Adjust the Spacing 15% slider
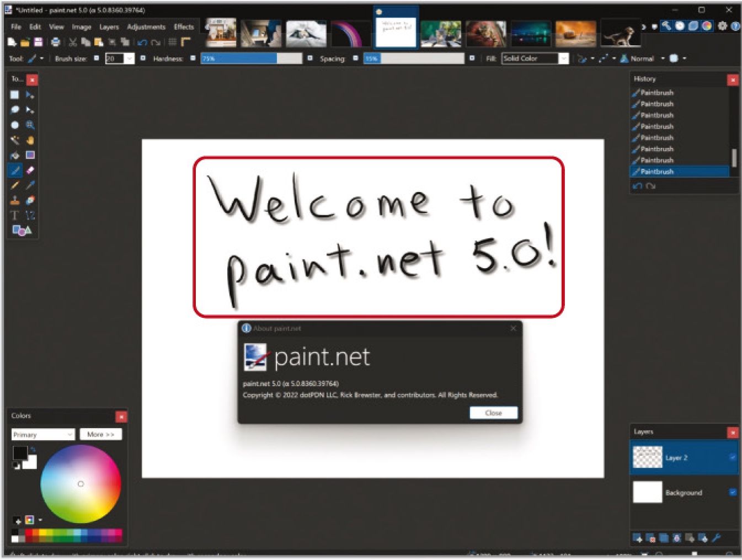The height and width of the screenshot is (560, 742). pos(414,58)
